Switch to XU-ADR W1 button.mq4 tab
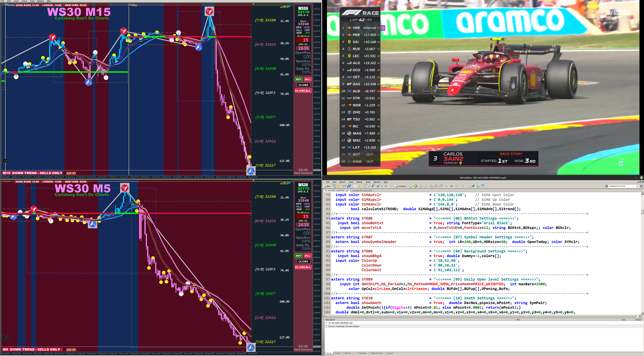The width and height of the screenshot is (644, 356). 362,191
